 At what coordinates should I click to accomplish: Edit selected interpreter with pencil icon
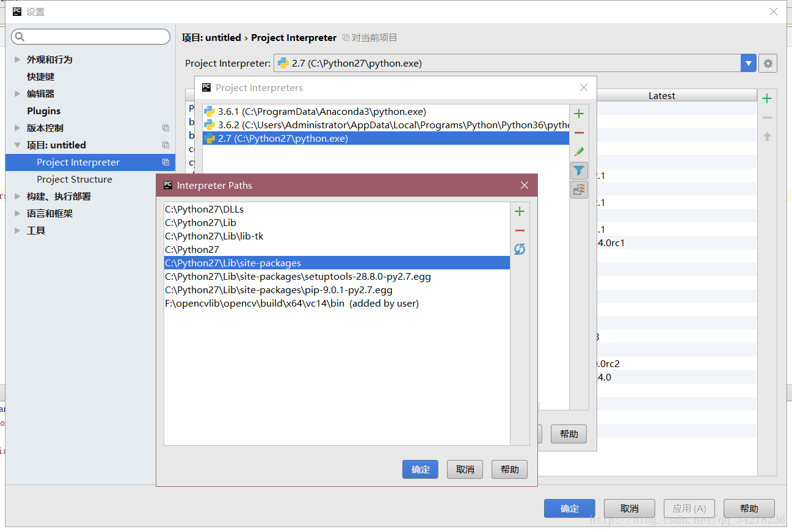tap(579, 151)
